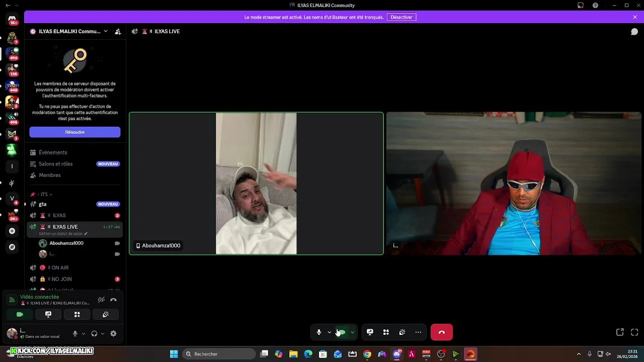644x362 pixels.
Task: Open File Explorer from the taskbar
Action: point(293,354)
